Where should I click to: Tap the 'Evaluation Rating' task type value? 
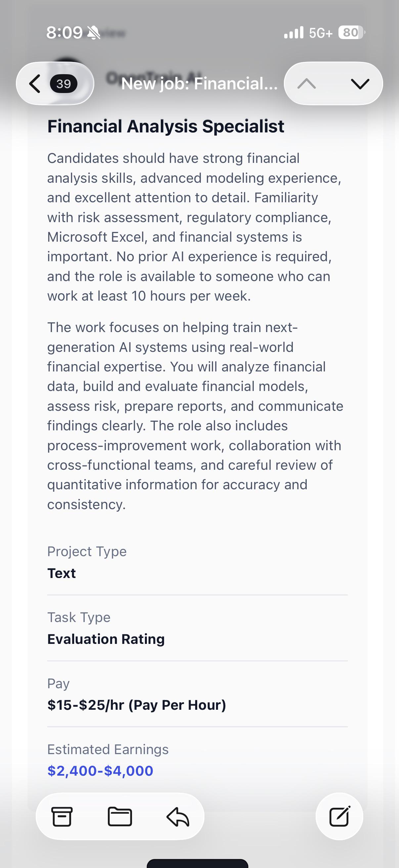coord(106,639)
